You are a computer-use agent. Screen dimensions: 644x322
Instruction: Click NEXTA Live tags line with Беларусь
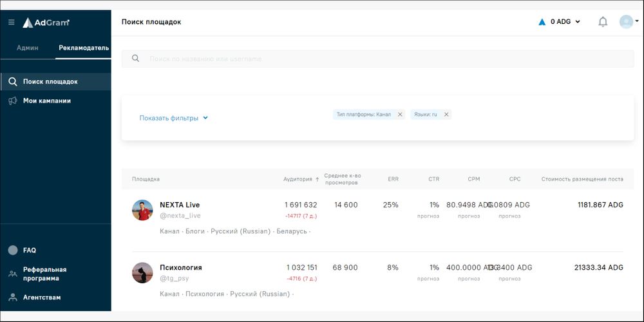pyautogui.click(x=235, y=231)
